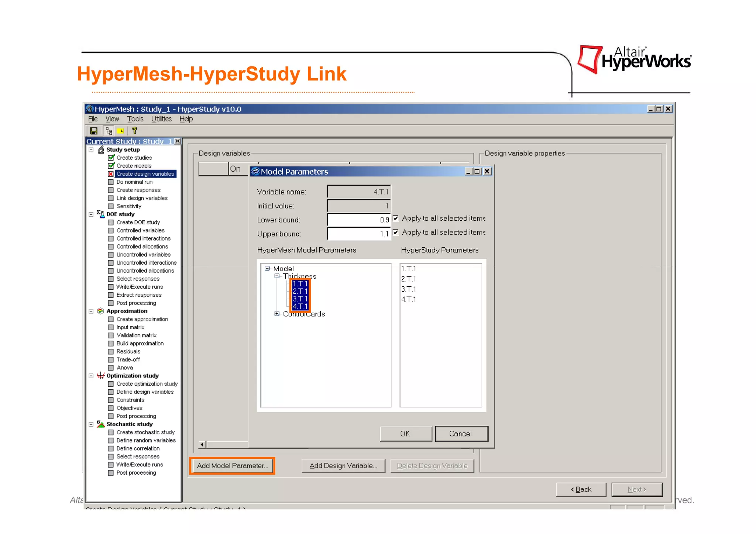Select Extract responses step
Screen dimensions: 756x534
[139, 295]
